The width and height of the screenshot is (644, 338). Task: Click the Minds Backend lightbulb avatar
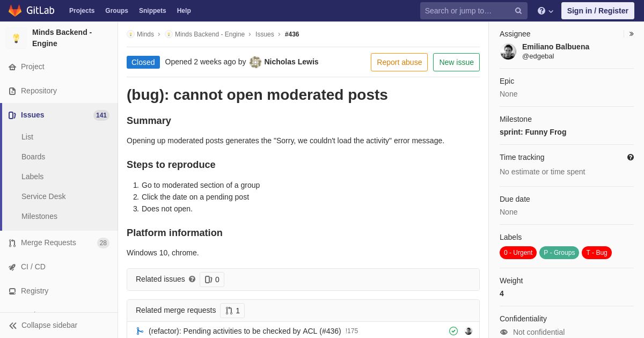pyautogui.click(x=16, y=38)
